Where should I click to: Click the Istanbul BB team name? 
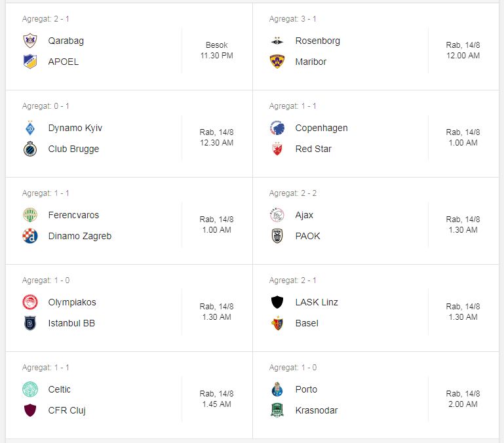[71, 323]
